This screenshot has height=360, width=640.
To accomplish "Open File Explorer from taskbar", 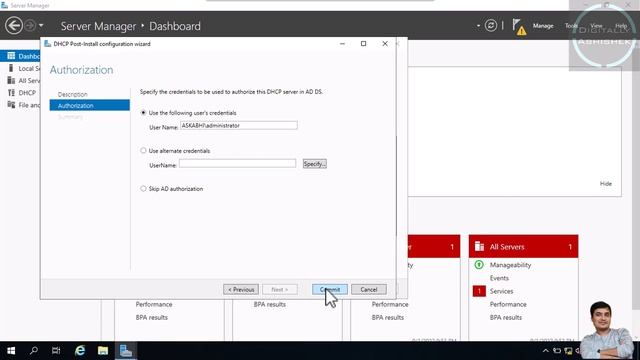I will (103, 351).
